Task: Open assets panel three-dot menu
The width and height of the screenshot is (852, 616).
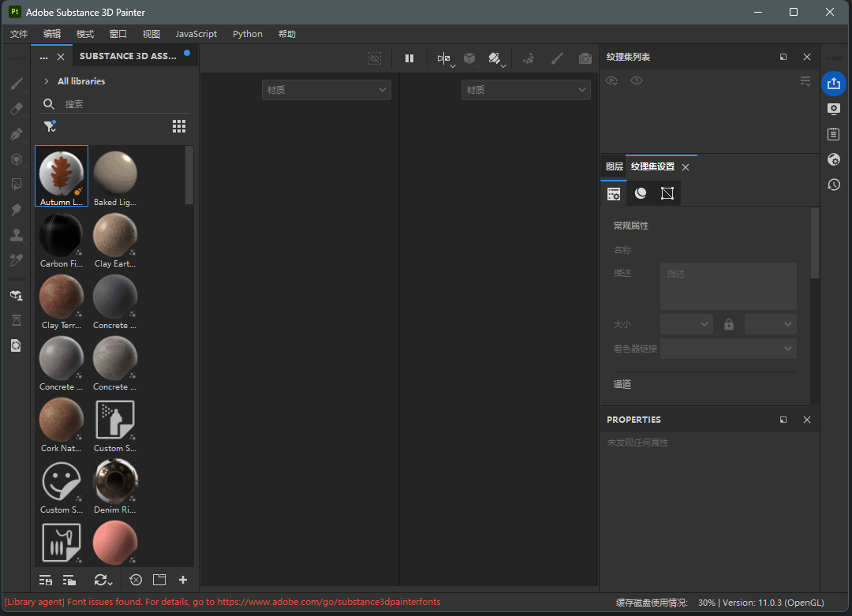Action: click(x=44, y=57)
